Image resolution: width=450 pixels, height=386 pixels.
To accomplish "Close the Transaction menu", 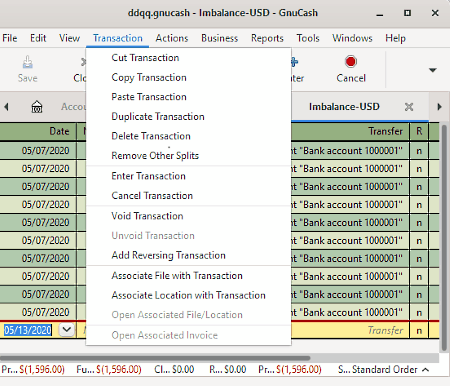I will click(x=118, y=38).
